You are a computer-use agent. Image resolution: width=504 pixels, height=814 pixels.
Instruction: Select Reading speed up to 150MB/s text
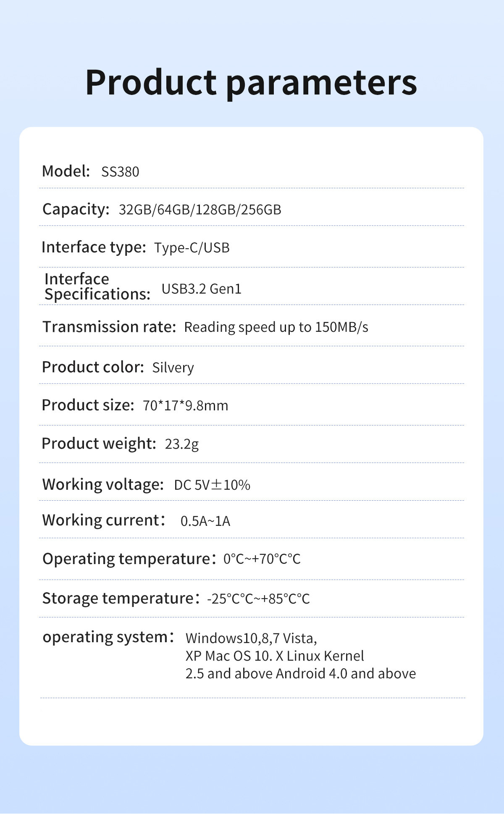tap(276, 327)
